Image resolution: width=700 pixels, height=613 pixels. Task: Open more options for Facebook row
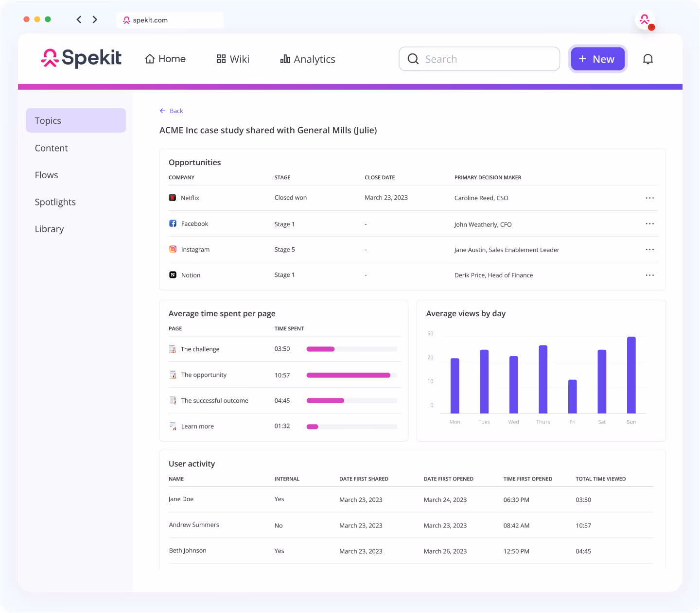tap(650, 223)
